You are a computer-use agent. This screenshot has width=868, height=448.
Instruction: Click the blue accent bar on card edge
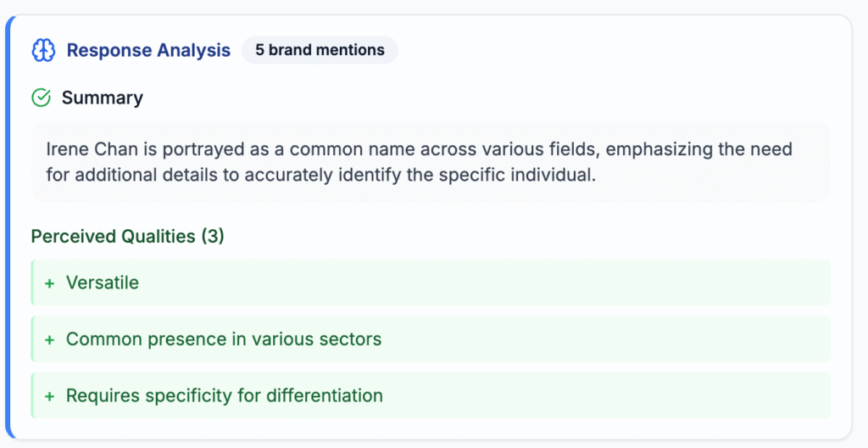click(x=8, y=227)
